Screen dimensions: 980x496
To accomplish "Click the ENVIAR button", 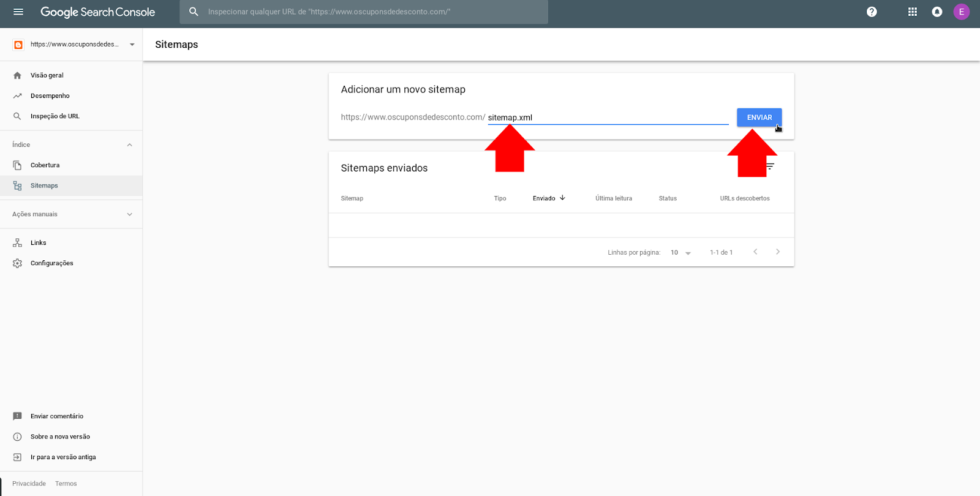I will click(x=759, y=118).
